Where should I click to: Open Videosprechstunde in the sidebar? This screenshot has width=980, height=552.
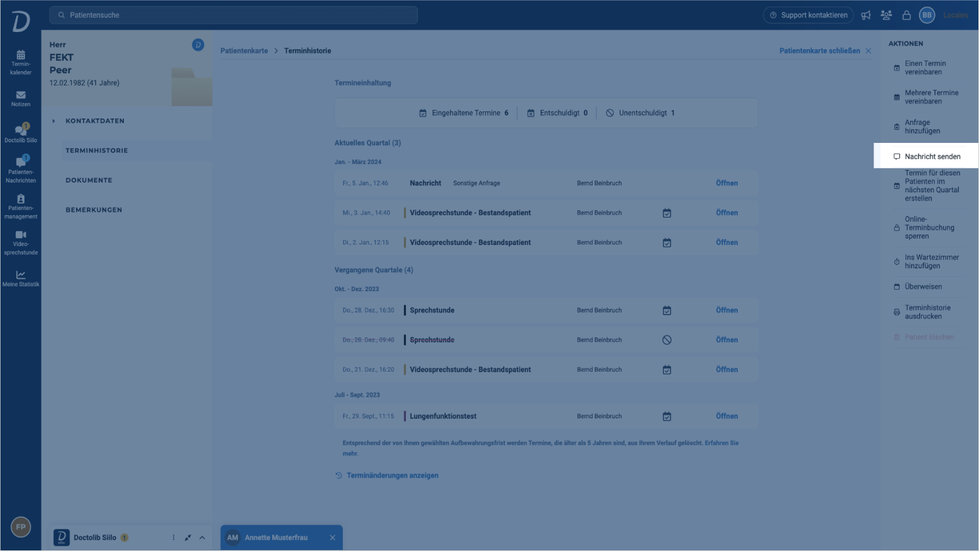[x=21, y=243]
